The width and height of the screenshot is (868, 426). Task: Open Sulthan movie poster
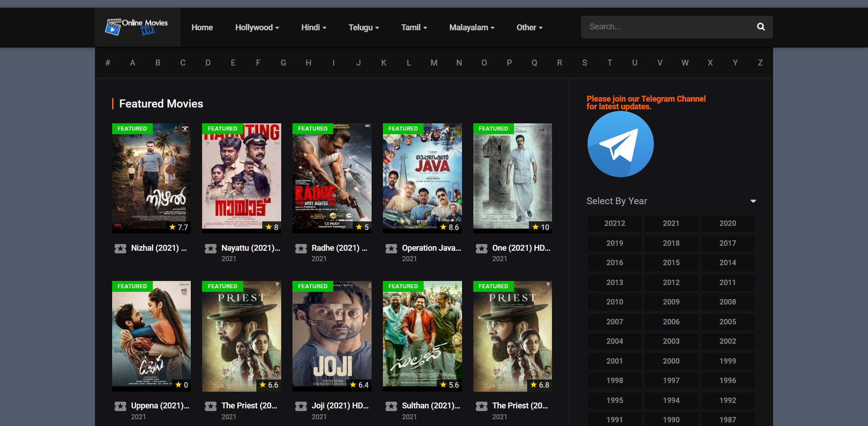click(x=422, y=336)
